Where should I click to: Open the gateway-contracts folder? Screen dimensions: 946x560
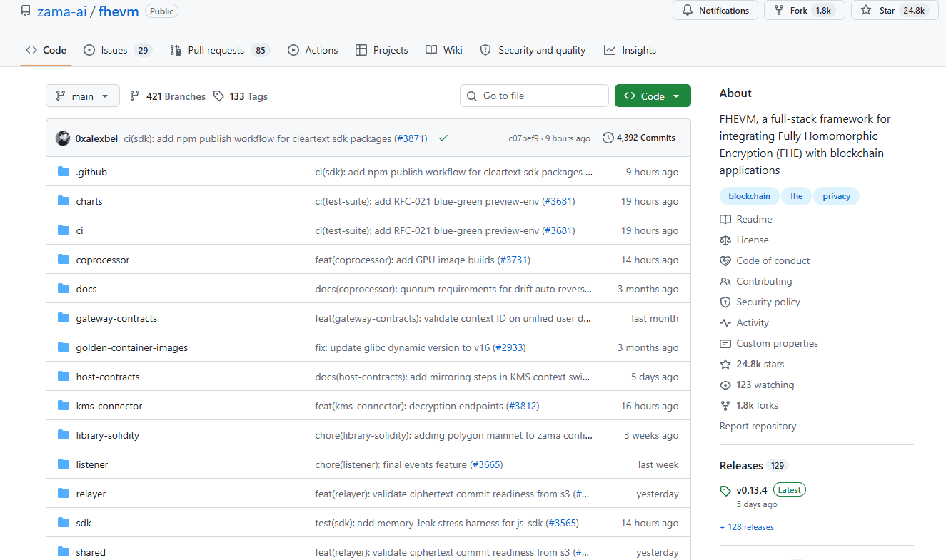116,318
